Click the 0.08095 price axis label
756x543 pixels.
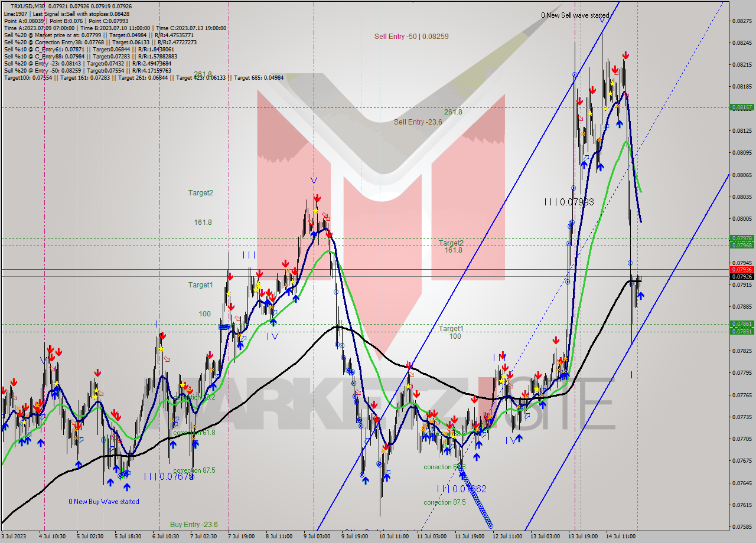(742, 152)
